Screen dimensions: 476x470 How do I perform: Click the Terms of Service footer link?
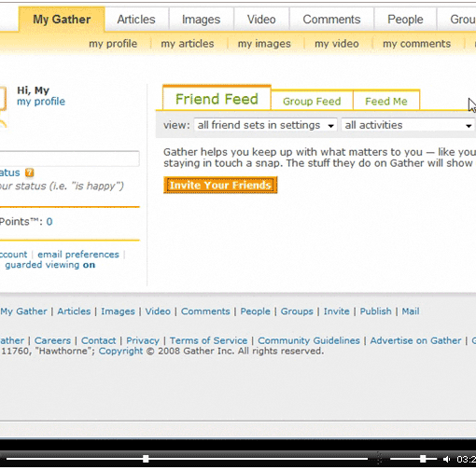click(x=208, y=340)
